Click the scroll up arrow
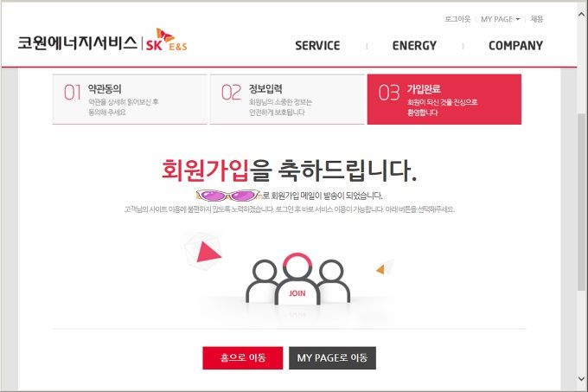Image resolution: width=588 pixels, height=392 pixels. click(x=582, y=14)
